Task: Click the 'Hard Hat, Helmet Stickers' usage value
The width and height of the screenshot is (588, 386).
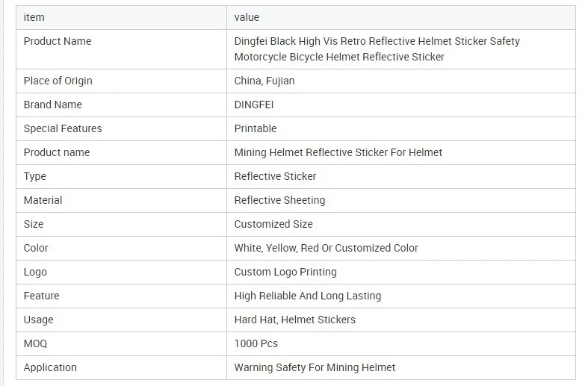Action: click(x=295, y=320)
